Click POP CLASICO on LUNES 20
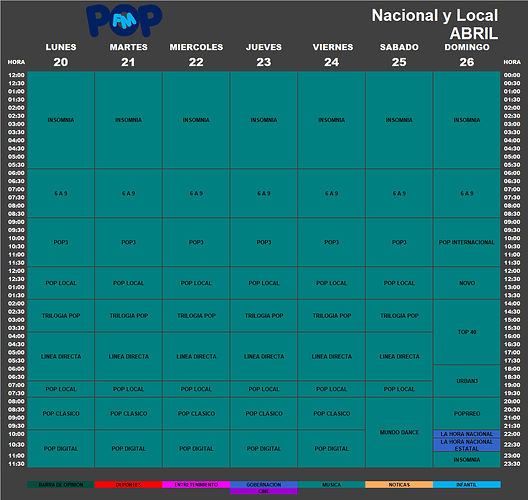 point(61,413)
